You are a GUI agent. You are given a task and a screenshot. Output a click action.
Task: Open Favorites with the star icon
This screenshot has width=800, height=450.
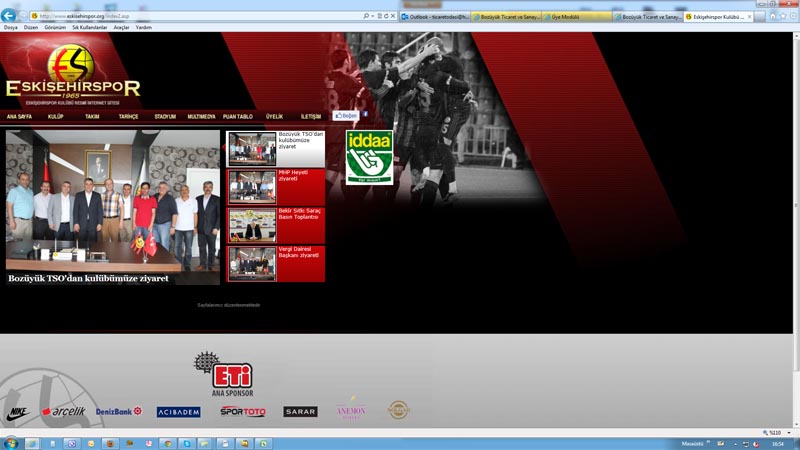pyautogui.click(x=783, y=16)
